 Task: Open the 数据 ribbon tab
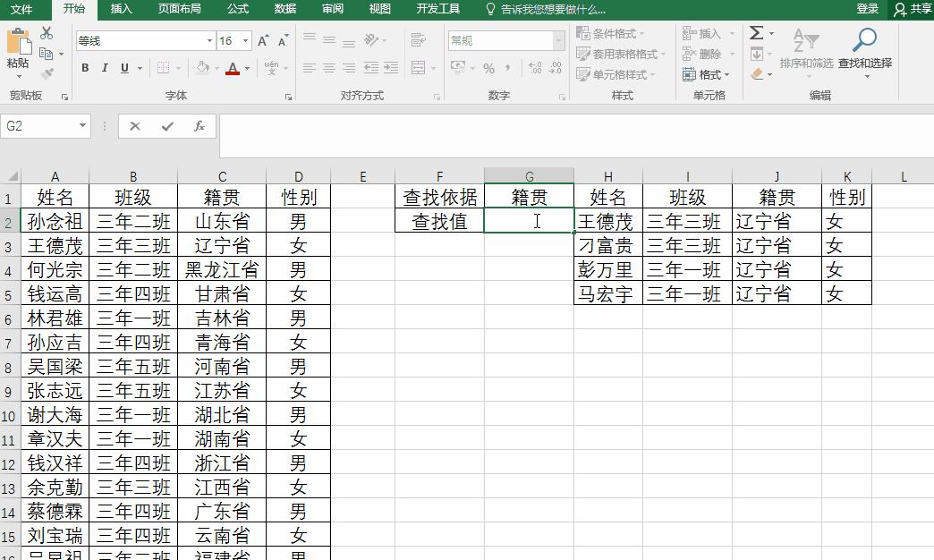click(284, 9)
